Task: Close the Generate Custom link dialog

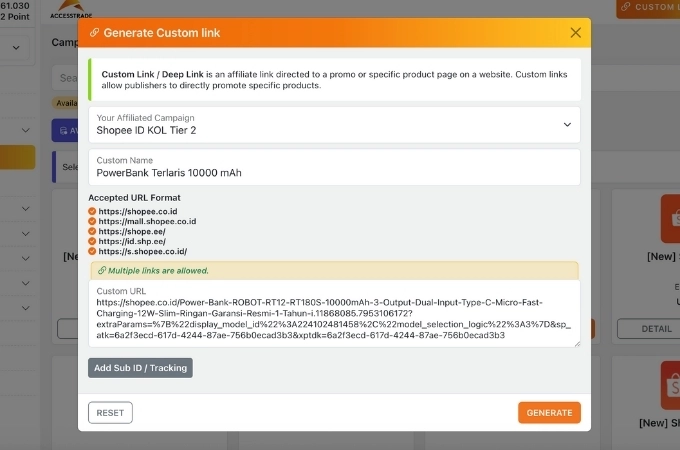Action: 575,33
